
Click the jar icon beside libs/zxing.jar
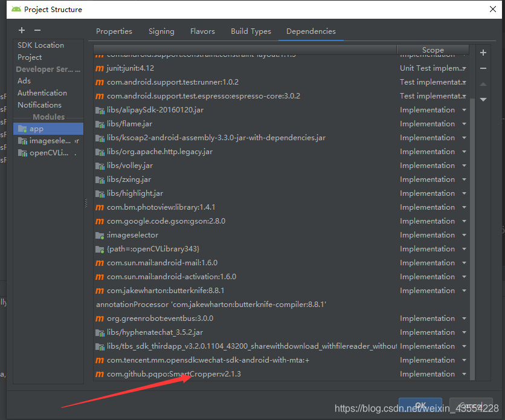point(100,179)
